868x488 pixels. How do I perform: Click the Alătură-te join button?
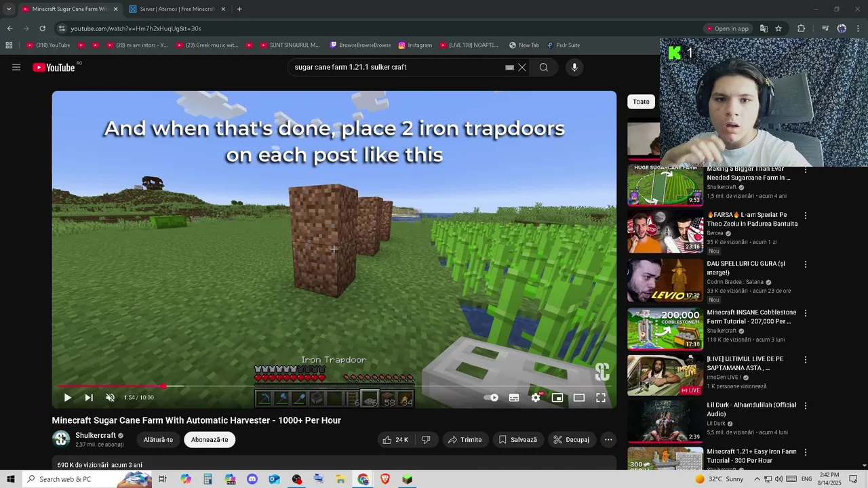(158, 440)
